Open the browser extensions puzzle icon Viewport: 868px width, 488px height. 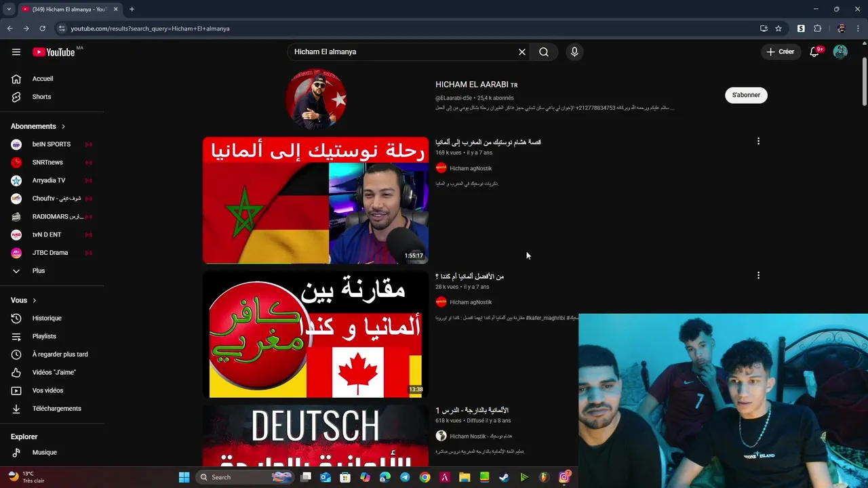[x=817, y=28]
